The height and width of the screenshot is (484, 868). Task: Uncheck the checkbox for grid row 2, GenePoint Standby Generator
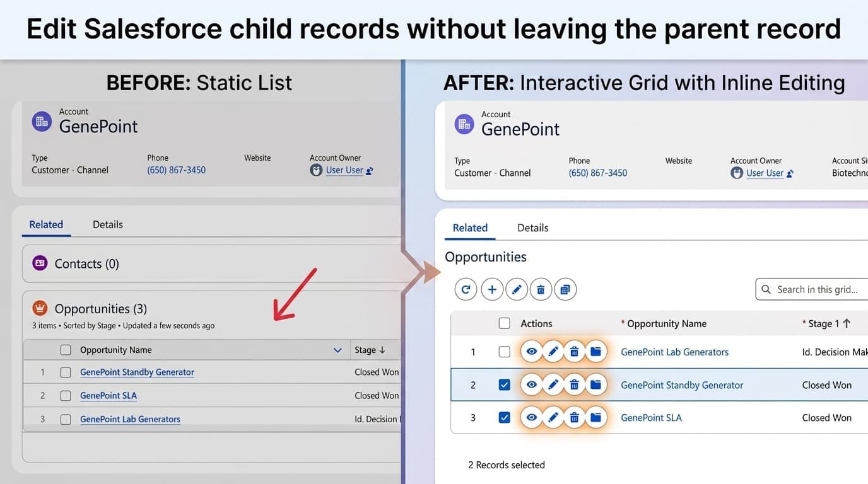point(504,384)
